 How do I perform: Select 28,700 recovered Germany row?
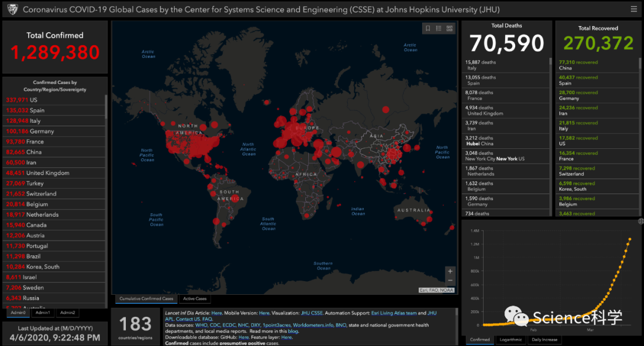point(597,95)
